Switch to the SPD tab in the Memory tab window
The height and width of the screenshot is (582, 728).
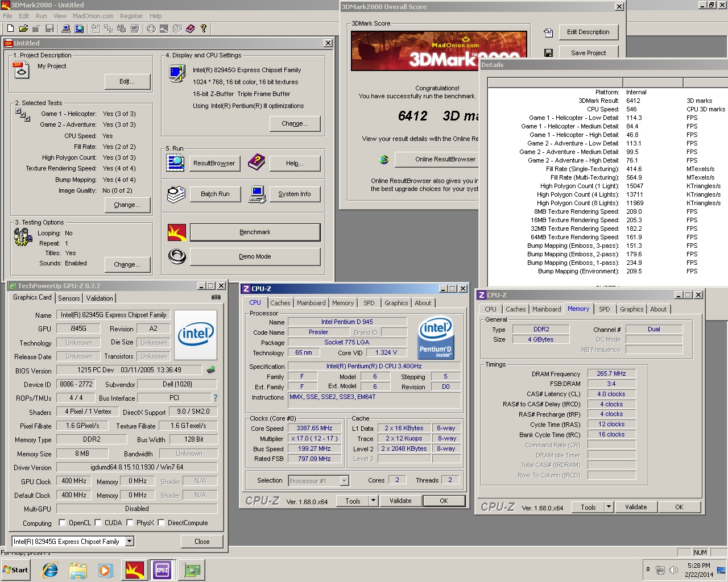pos(605,310)
